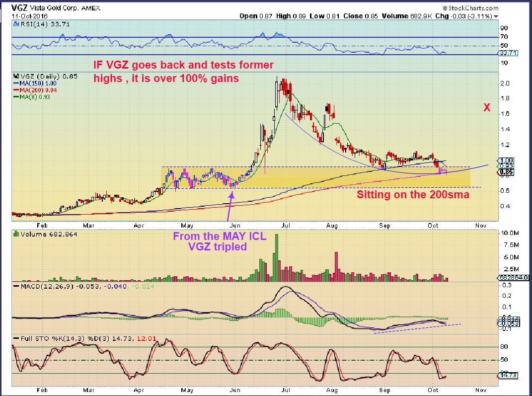Click the Volume 682,864 panel label
Viewport: 532px width, 396px height.
click(49, 234)
